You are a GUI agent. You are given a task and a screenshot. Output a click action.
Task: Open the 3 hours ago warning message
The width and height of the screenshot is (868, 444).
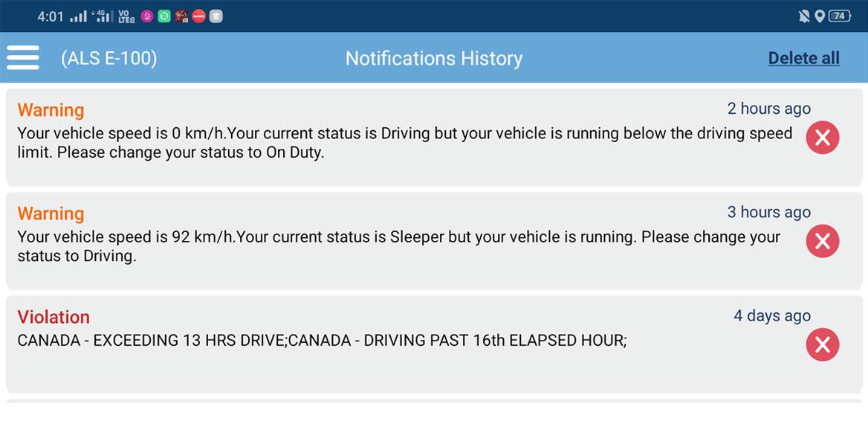(x=398, y=246)
